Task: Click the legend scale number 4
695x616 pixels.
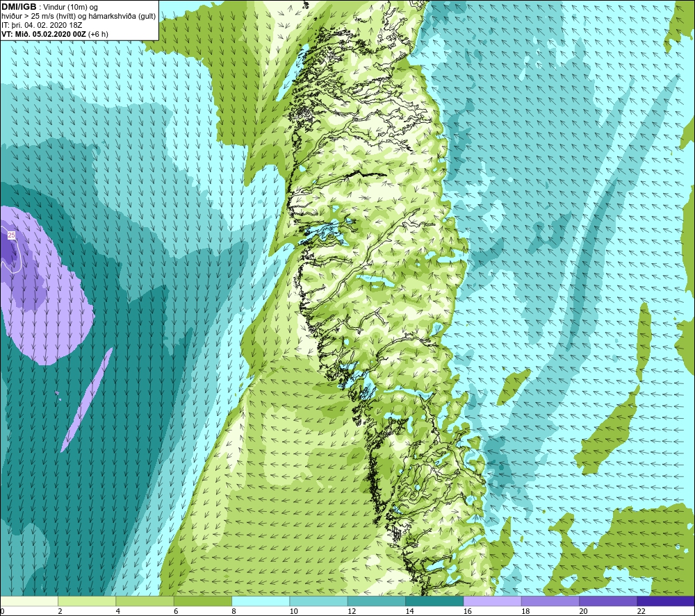Action: (x=118, y=611)
